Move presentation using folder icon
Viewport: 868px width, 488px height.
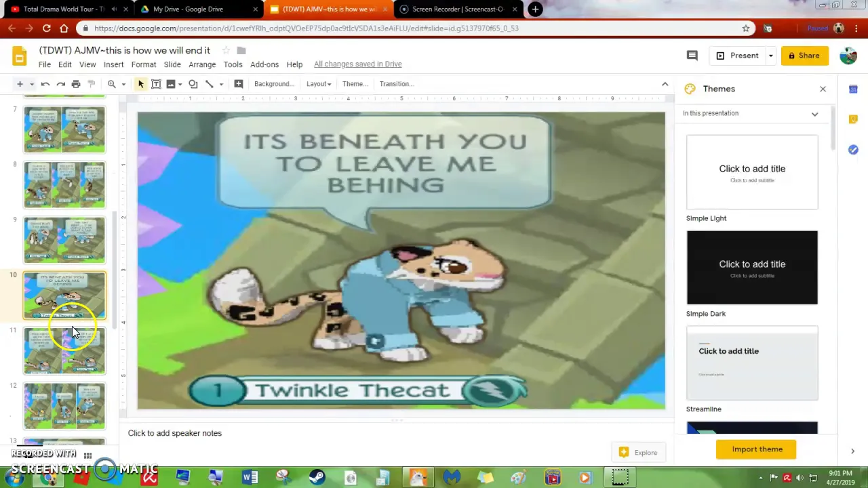[241, 50]
